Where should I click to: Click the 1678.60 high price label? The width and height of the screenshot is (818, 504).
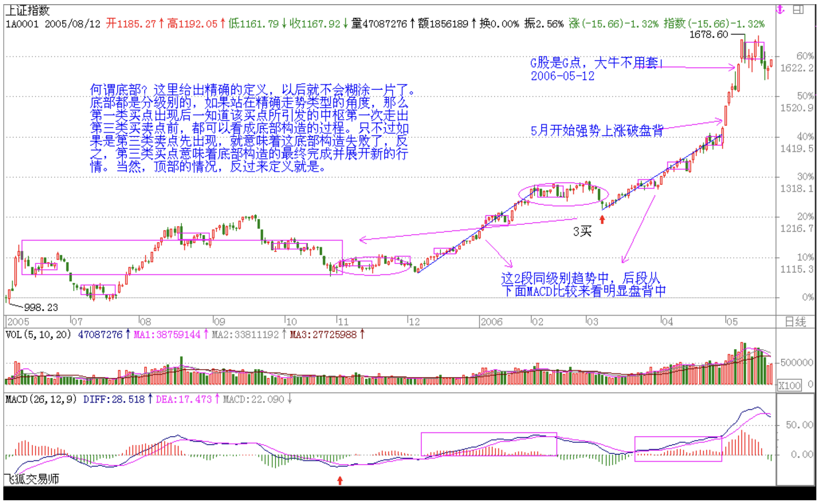708,35
